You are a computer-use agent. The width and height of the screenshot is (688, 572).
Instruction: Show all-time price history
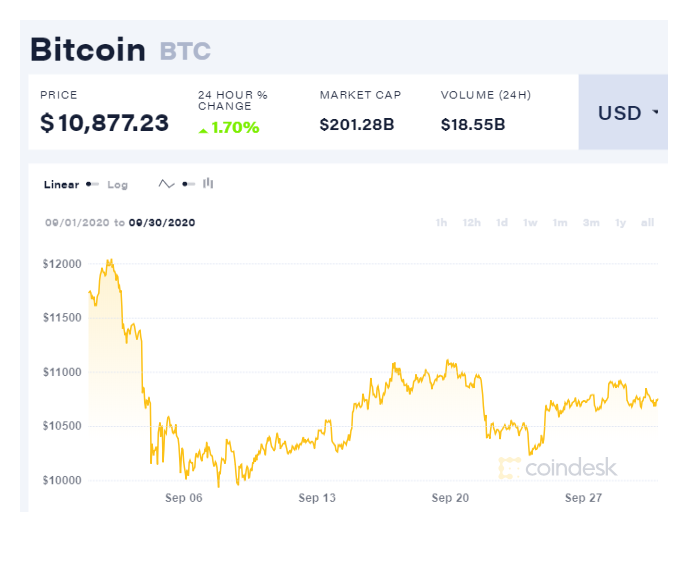(648, 223)
